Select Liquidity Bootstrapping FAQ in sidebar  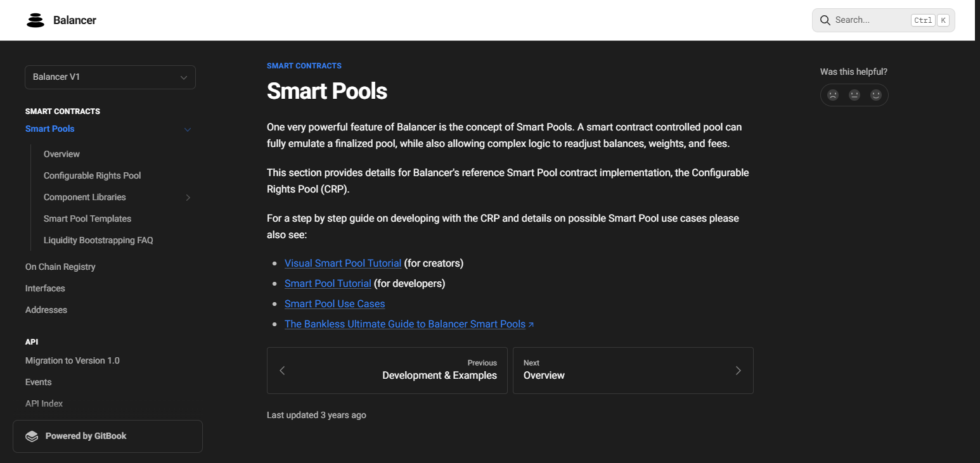coord(98,240)
